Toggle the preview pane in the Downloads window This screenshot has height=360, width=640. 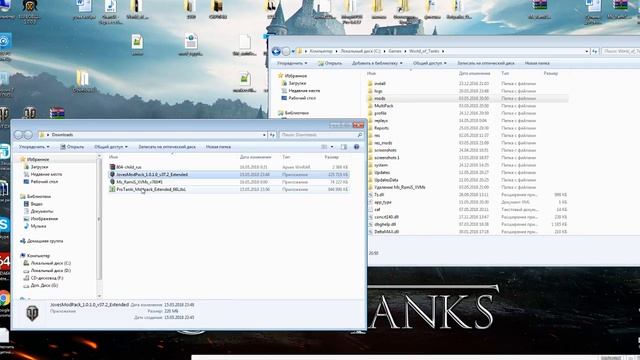(344, 147)
